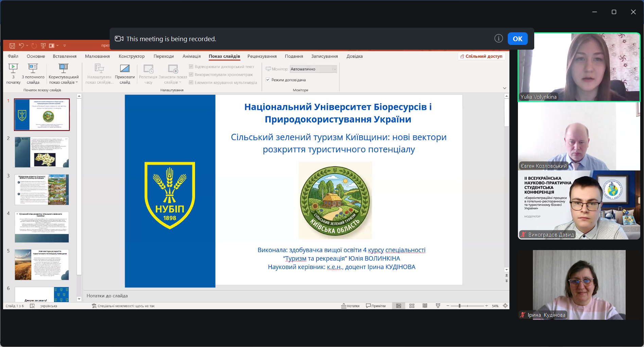Start slideshow from current slide icon
Image resolution: width=644 pixels, height=347 pixels.
pos(33,68)
